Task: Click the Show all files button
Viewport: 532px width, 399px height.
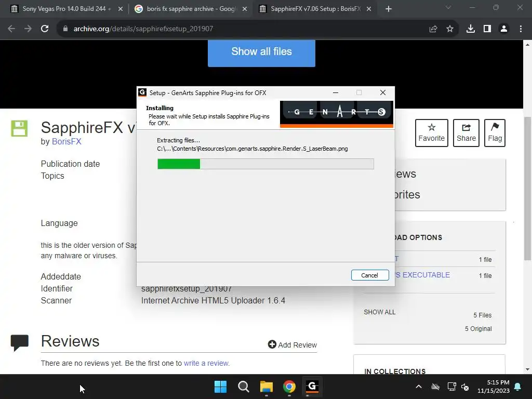Action: click(x=262, y=52)
